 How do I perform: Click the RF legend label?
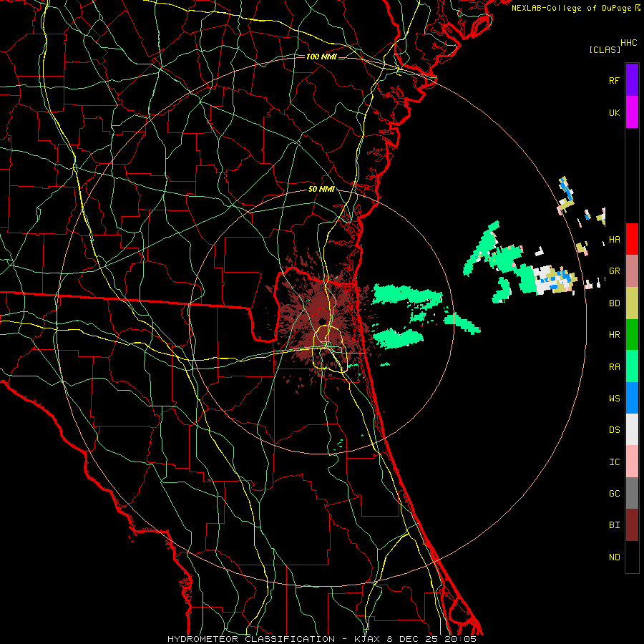pos(614,80)
